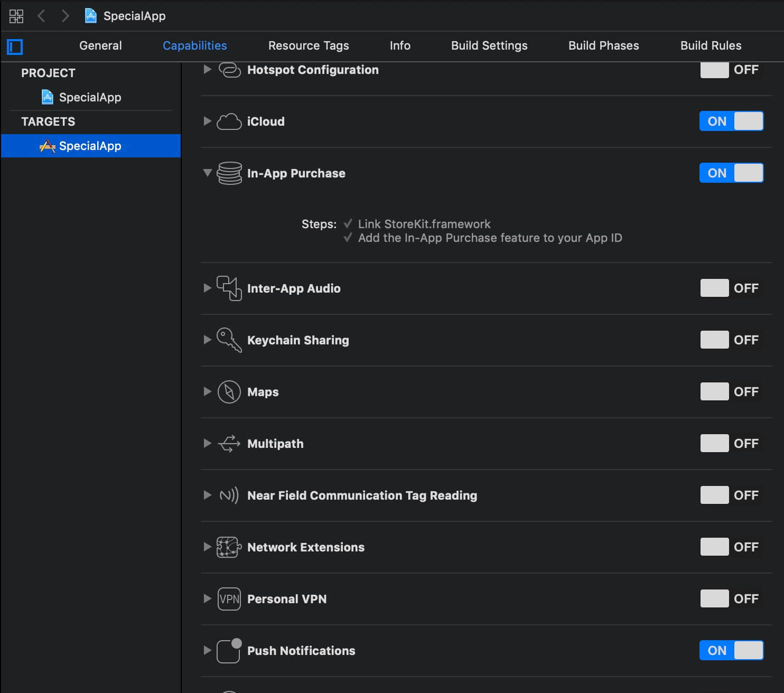The image size is (784, 693).
Task: Click the Inter-App Audio icon
Action: (229, 288)
